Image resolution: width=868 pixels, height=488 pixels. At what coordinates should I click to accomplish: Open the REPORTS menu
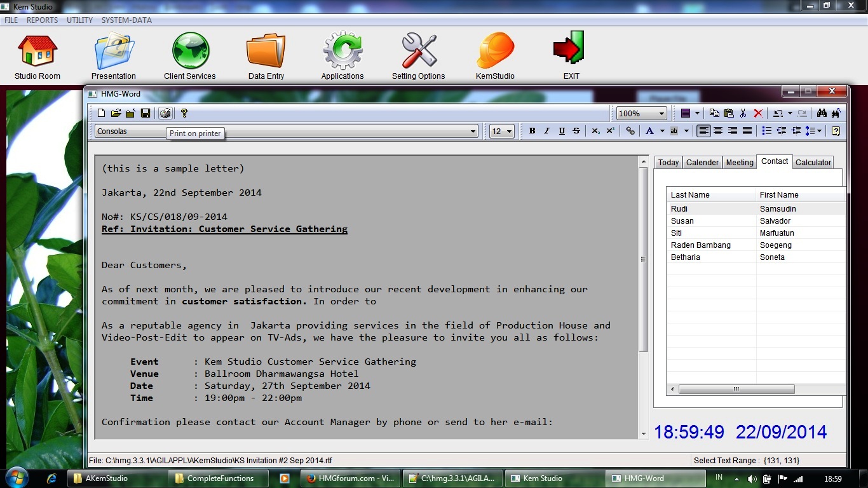pyautogui.click(x=42, y=20)
